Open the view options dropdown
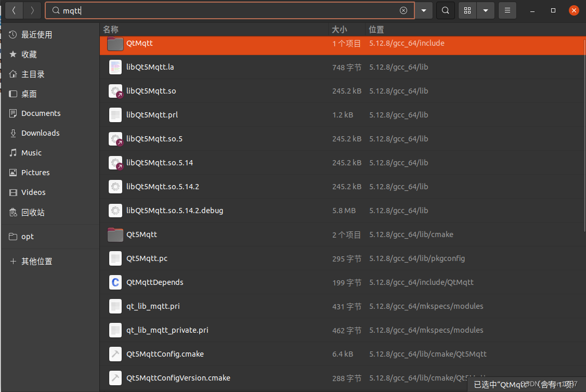 point(486,10)
